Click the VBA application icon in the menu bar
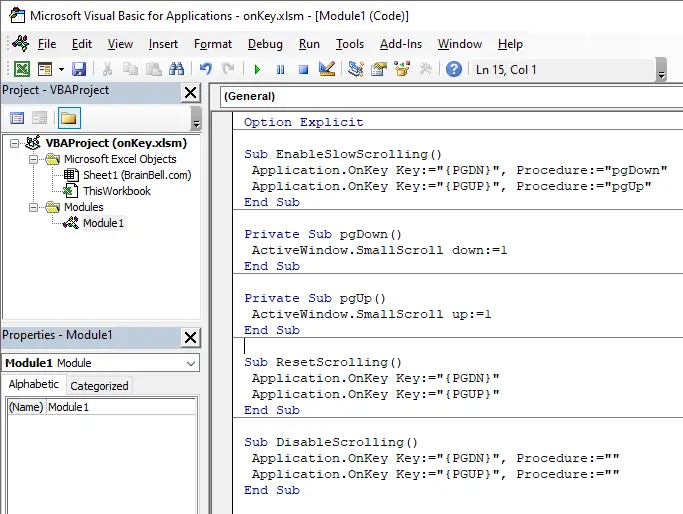683x514 pixels. tap(20, 43)
